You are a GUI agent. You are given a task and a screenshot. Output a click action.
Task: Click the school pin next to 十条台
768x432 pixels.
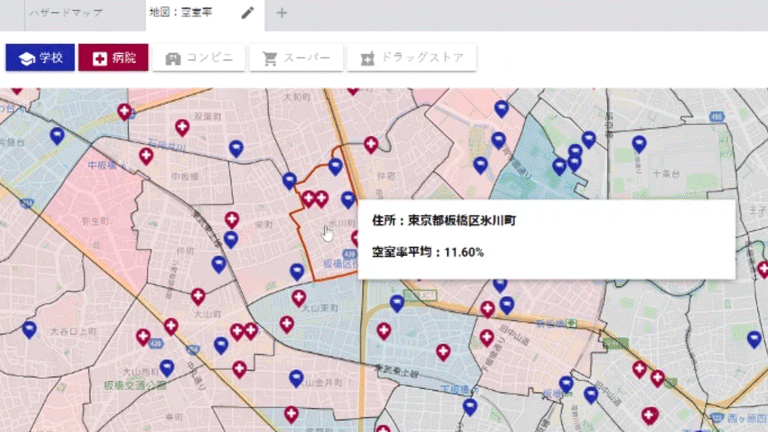639,144
